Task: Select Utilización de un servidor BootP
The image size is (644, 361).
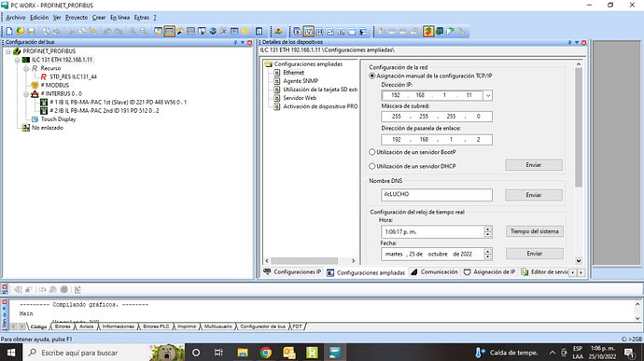Action: click(x=372, y=152)
